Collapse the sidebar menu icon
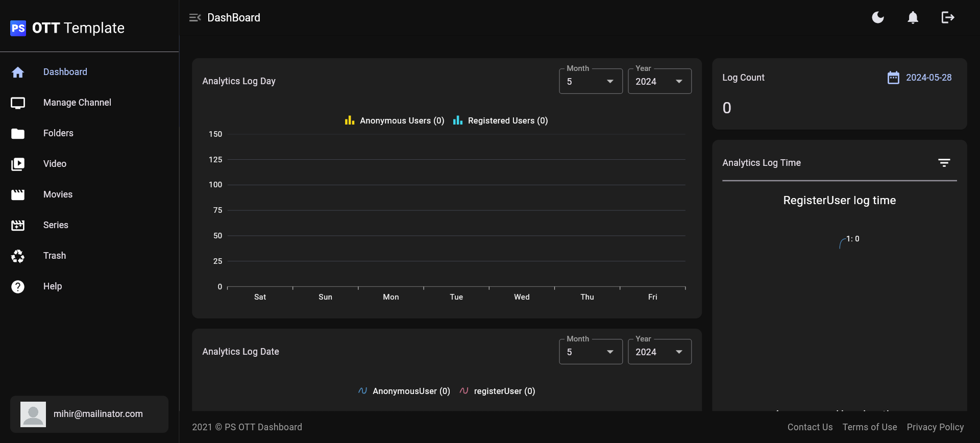Viewport: 980px width, 443px height. [x=195, y=18]
